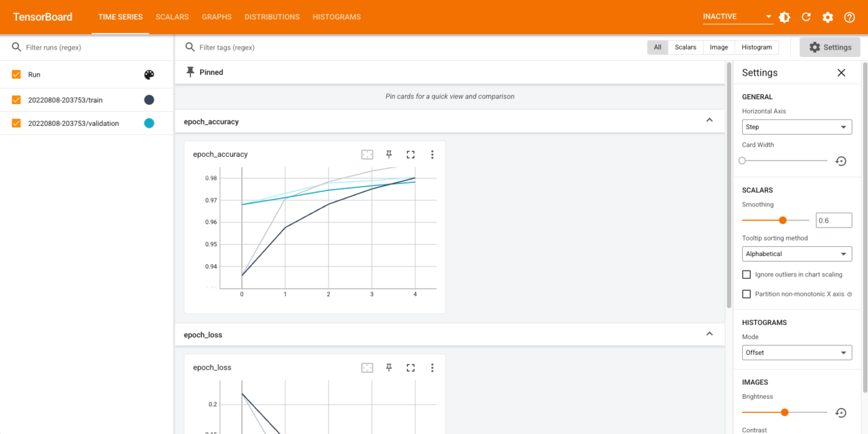The image size is (868, 434).
Task: Pin the epoch_accuracy card
Action: (389, 154)
